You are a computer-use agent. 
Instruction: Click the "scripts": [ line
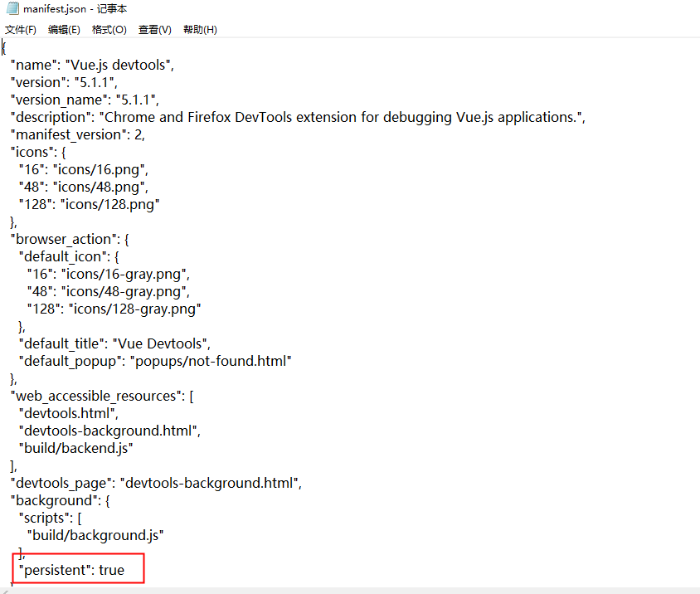point(51,518)
